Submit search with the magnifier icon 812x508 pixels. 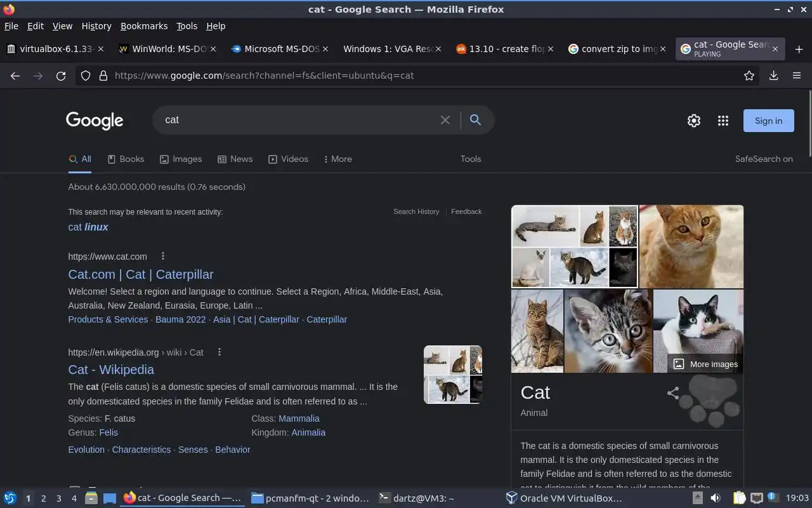(x=475, y=120)
